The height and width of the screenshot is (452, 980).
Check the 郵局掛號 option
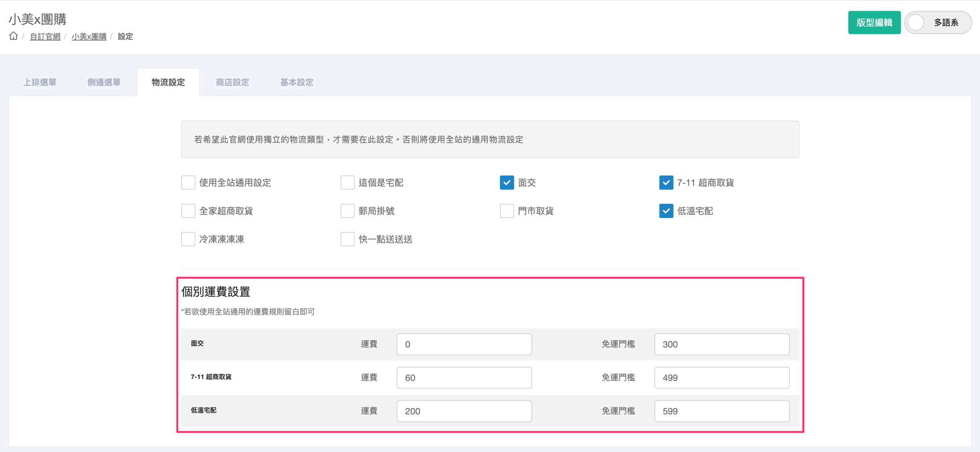click(x=347, y=211)
